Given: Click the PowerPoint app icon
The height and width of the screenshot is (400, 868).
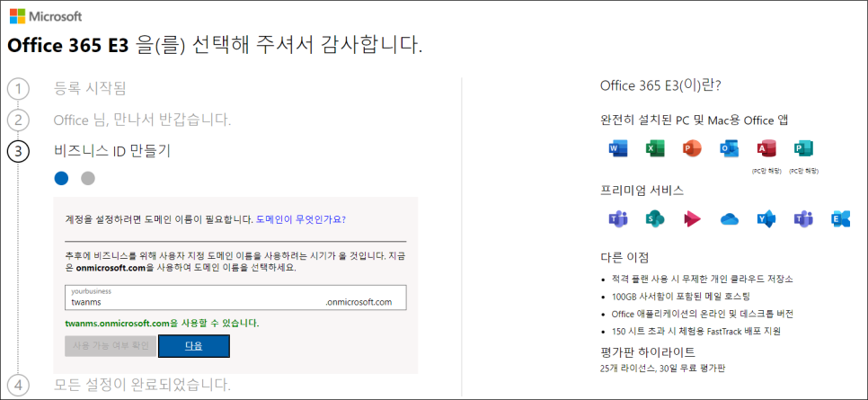Looking at the screenshot, I should 692,148.
